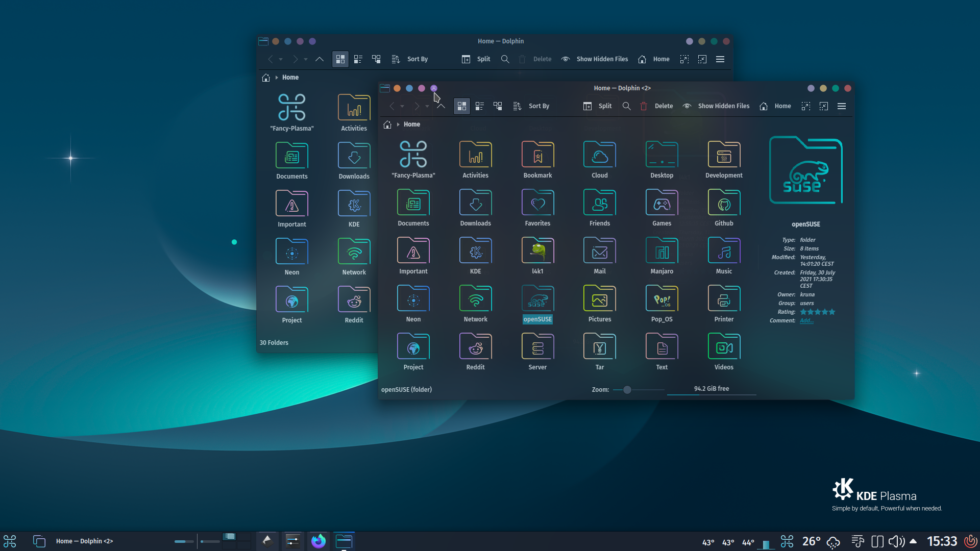Open the search tool in Dolphin <2>
The height and width of the screenshot is (551, 980).
(626, 106)
